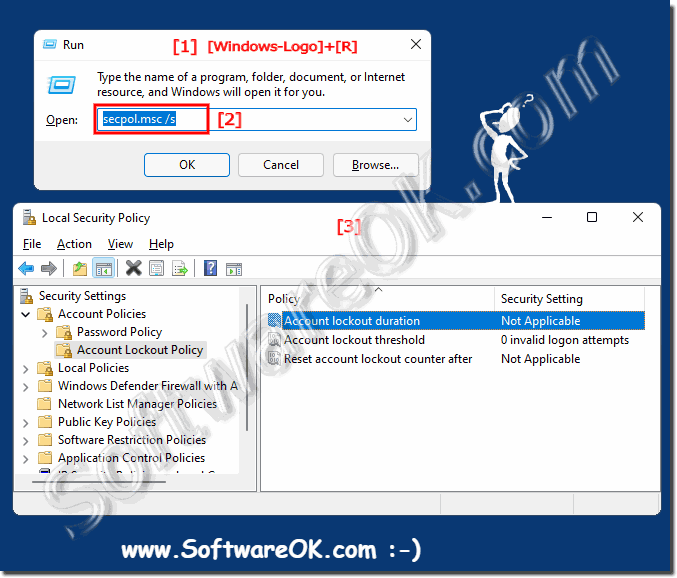The image size is (677, 578).
Task: Expand the Password Policy tree node
Action: [44, 333]
